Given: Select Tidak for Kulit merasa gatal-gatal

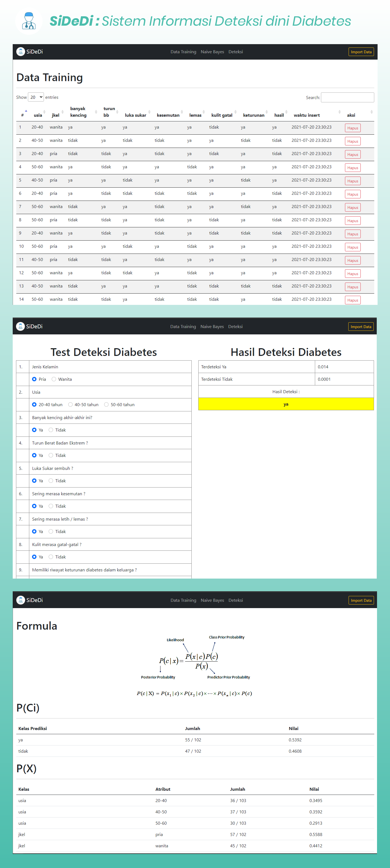Looking at the screenshot, I should coord(51,557).
